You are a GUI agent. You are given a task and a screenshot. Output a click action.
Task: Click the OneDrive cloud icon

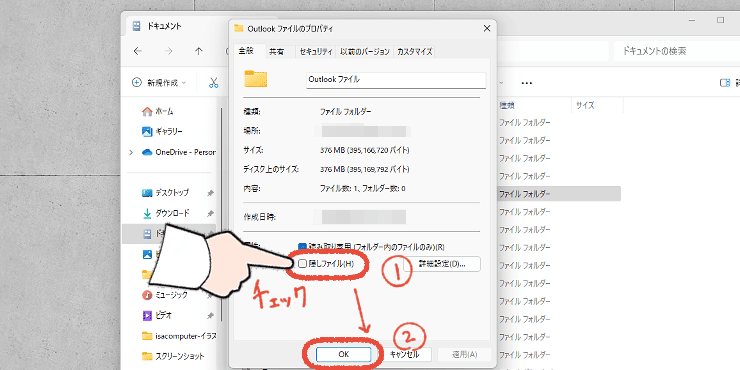[147, 152]
